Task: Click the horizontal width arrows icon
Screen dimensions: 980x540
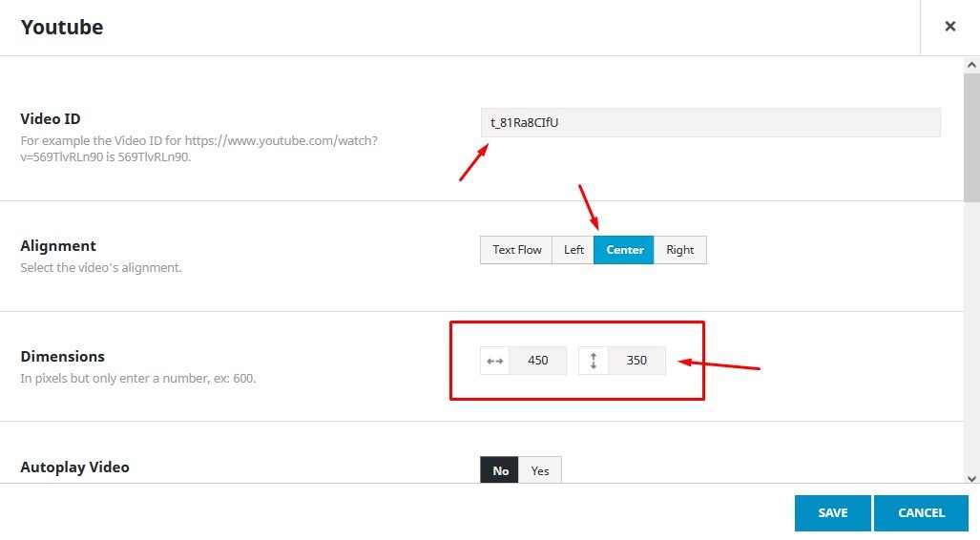Action: [x=495, y=361]
